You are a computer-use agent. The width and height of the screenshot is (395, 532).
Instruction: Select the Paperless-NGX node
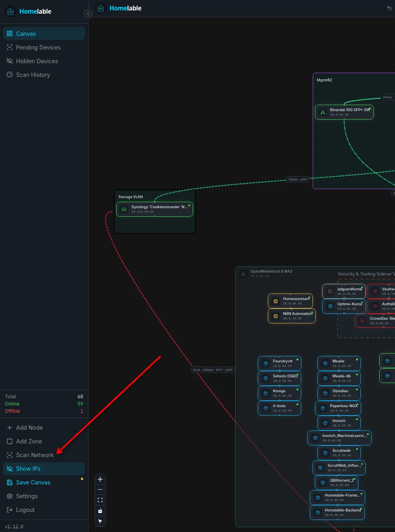[x=338, y=408]
